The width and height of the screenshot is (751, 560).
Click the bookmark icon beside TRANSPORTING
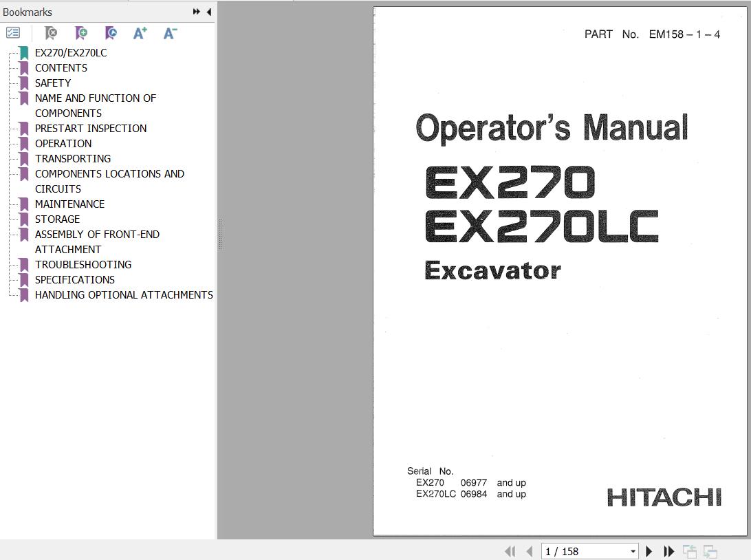(24, 158)
